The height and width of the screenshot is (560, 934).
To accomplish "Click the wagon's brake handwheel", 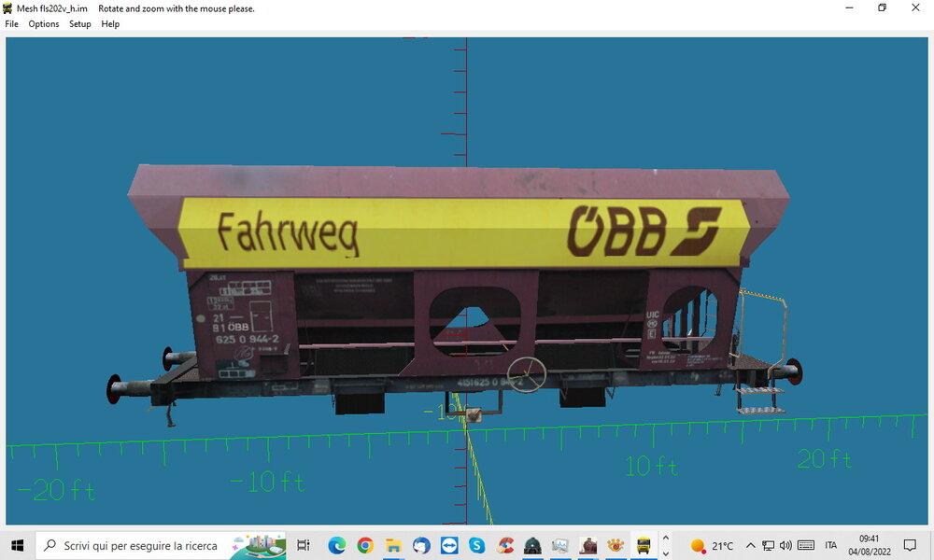I will click(527, 374).
